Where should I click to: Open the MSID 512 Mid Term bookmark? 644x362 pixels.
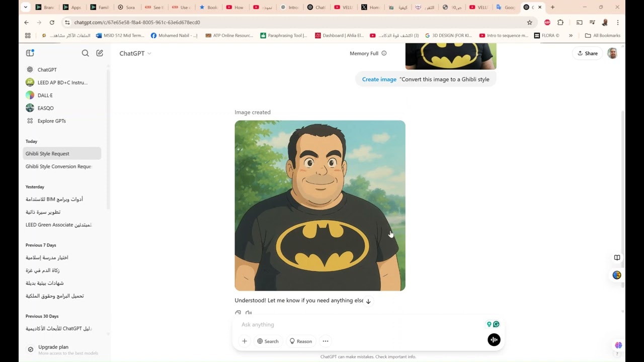pyautogui.click(x=120, y=36)
